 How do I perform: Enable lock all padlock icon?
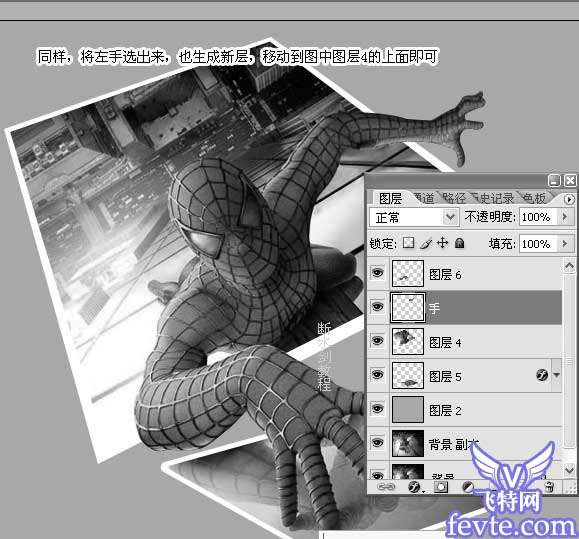(x=459, y=243)
